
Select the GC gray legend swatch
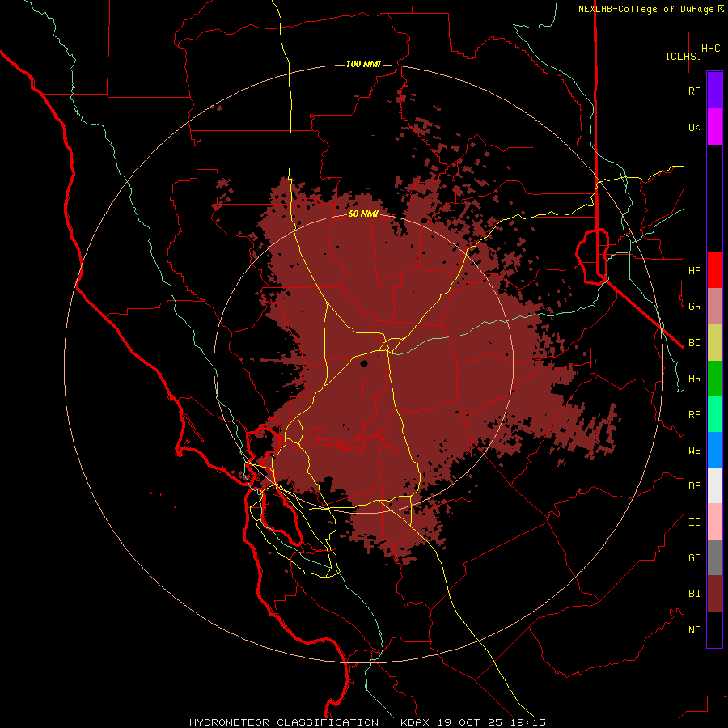point(714,557)
